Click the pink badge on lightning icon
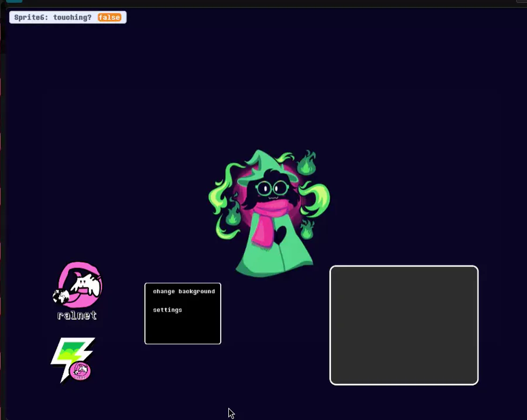Screen dimensions: 527x420 [80, 371]
